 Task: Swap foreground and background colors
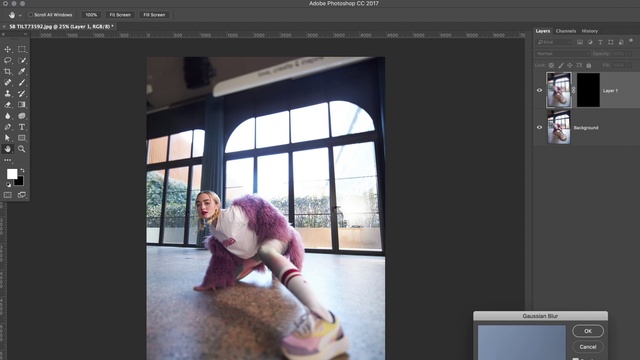(22, 170)
